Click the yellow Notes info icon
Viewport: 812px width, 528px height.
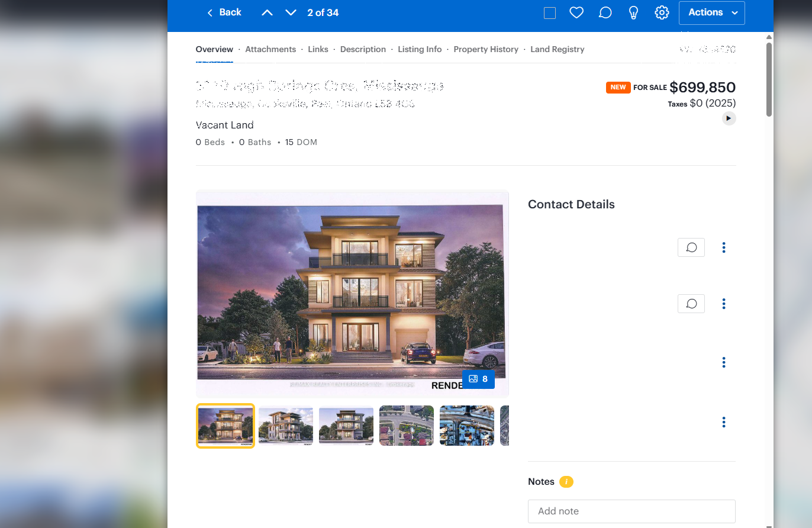coord(566,482)
